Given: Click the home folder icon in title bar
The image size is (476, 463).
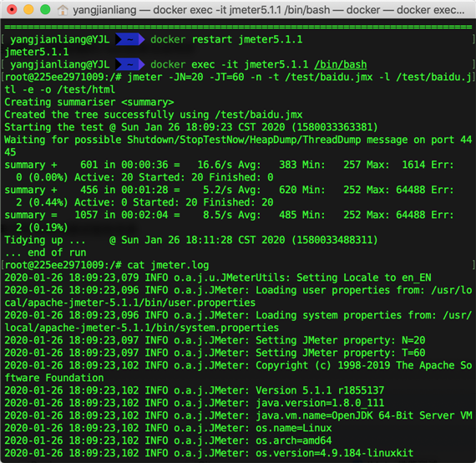Looking at the screenshot, I should point(63,10).
